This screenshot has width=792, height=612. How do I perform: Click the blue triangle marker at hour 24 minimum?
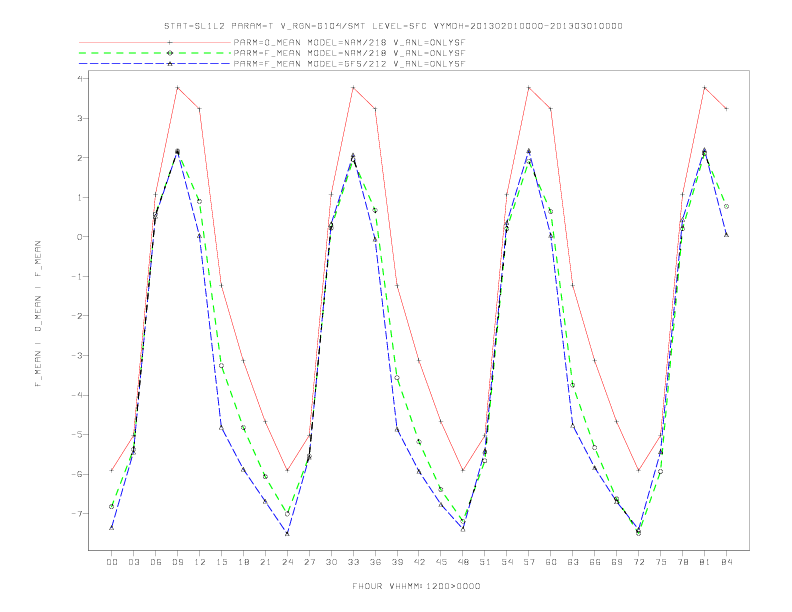coord(287,533)
